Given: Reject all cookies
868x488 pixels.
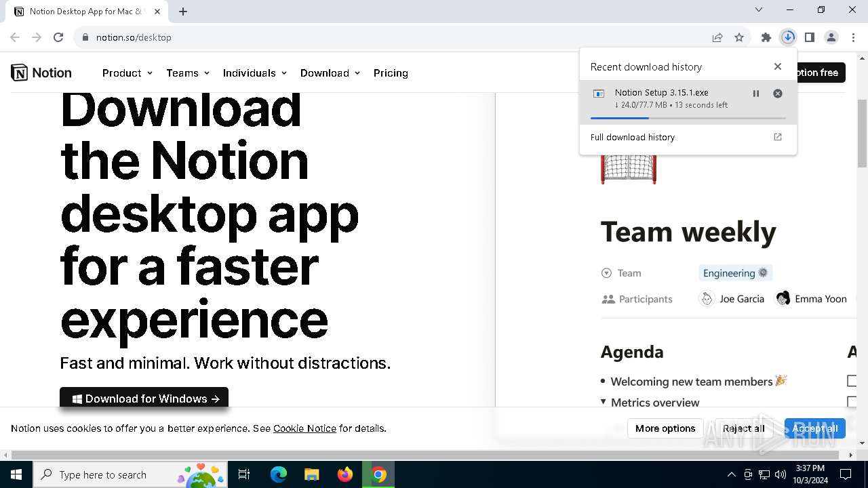Looking at the screenshot, I should coord(743,428).
